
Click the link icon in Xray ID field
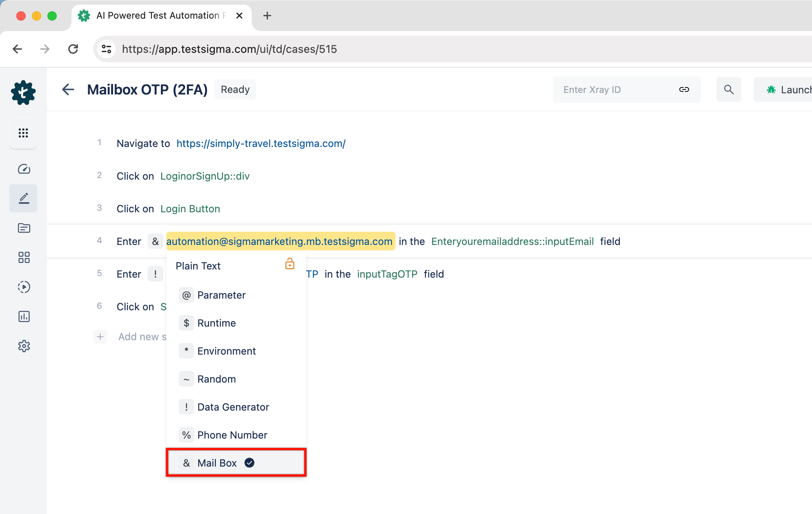684,89
